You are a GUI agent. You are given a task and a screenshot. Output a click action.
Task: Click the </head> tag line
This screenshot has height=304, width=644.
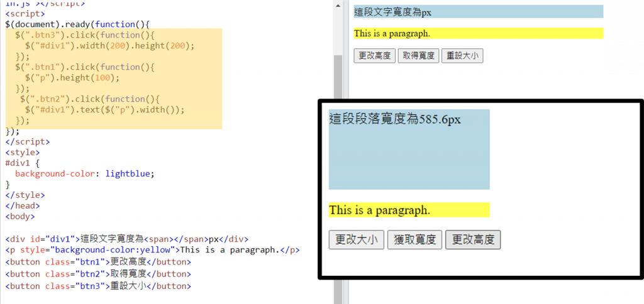[x=23, y=206]
